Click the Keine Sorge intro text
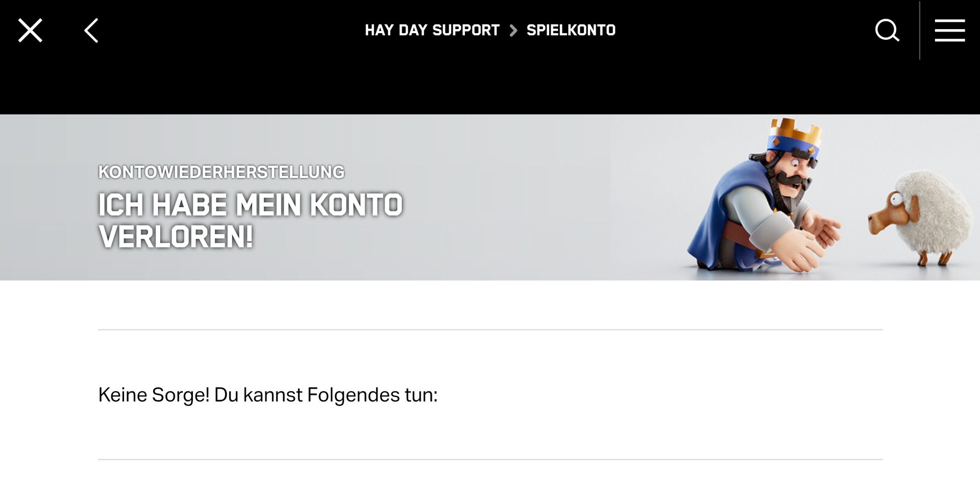 point(267,395)
